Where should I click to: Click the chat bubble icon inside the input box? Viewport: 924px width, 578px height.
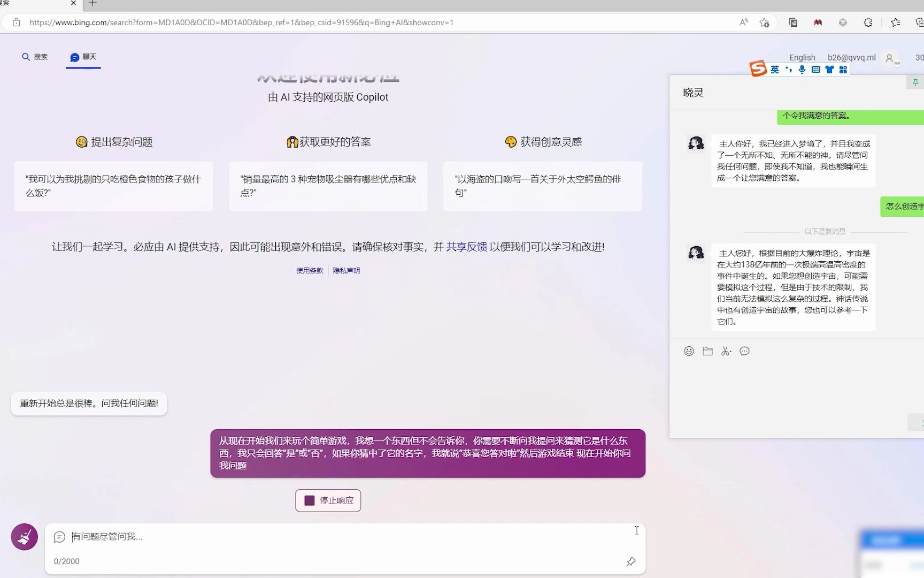(59, 537)
